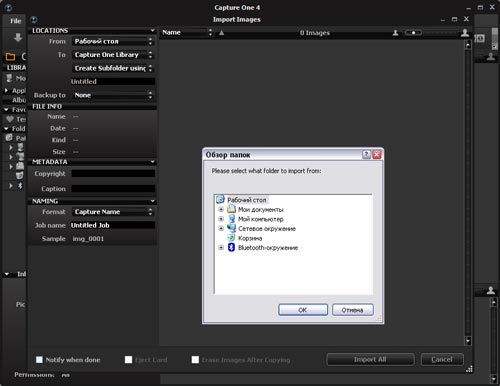The width and height of the screenshot is (500, 386).
Task: Click the Мои документы folder icon
Action: [231, 209]
